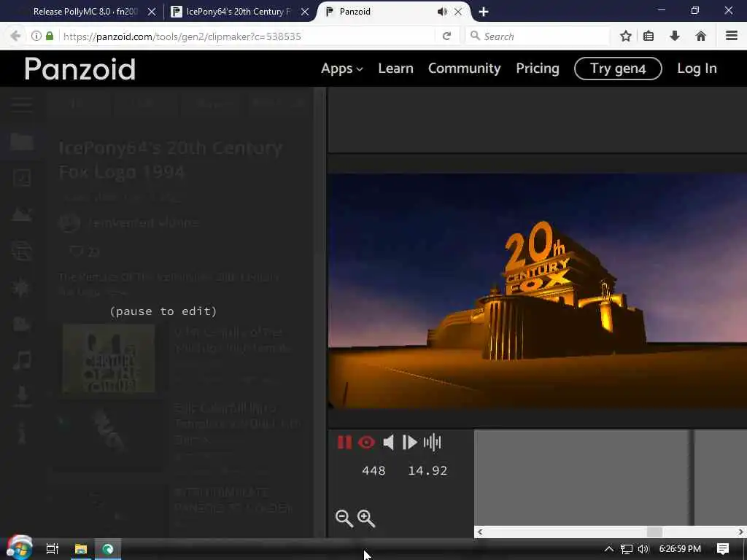Click the browser icon on the taskbar
The height and width of the screenshot is (560, 747).
[x=108, y=549]
